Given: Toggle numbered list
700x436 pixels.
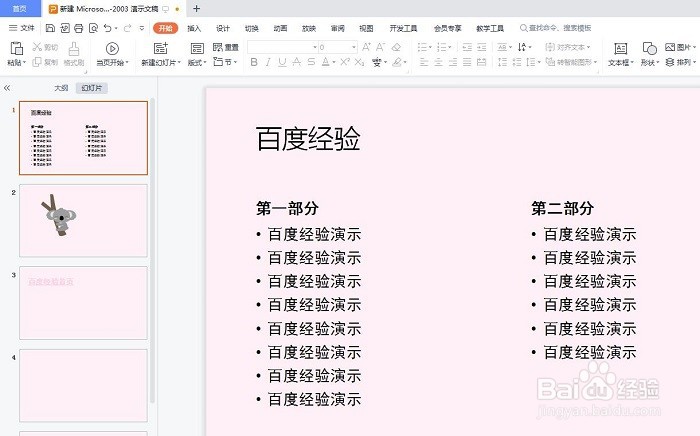Looking at the screenshot, I should 444,47.
